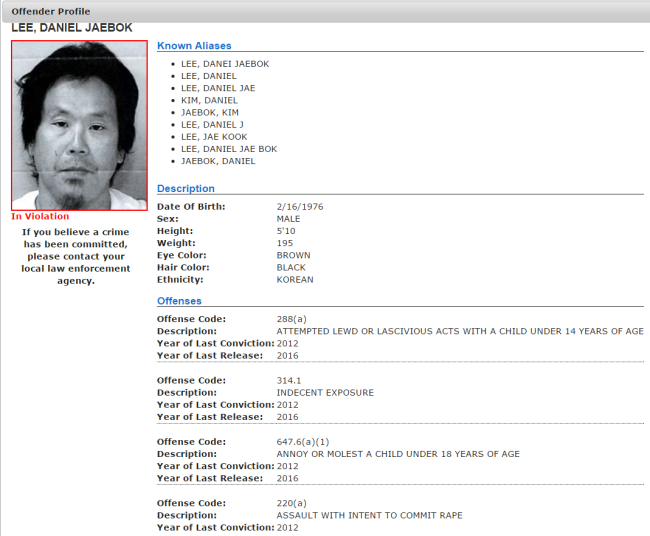
Task: Click the contact local law enforcement notice
Action: (x=77, y=257)
